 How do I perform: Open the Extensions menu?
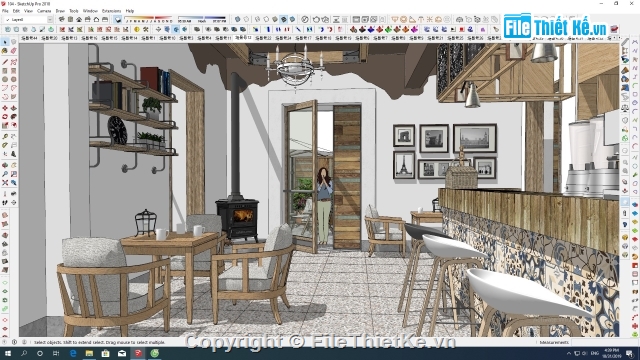tap(111, 11)
